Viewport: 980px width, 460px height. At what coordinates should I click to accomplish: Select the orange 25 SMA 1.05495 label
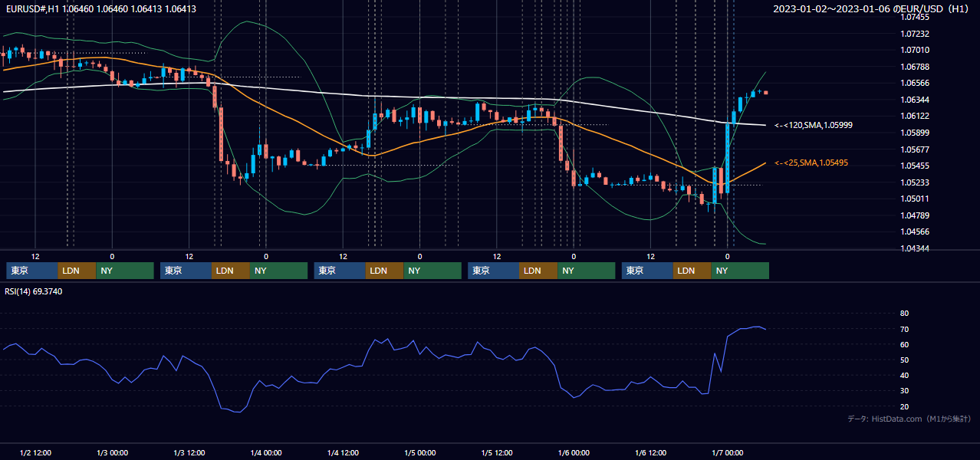[811, 163]
